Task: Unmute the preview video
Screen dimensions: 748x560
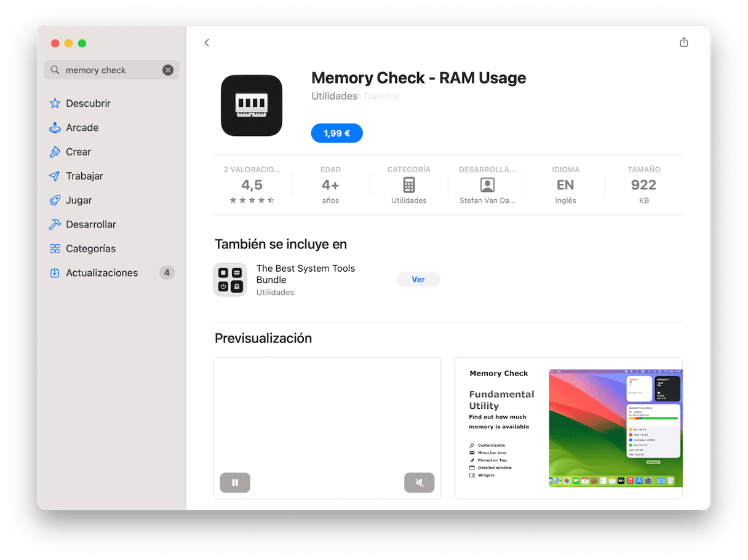Action: tap(420, 483)
